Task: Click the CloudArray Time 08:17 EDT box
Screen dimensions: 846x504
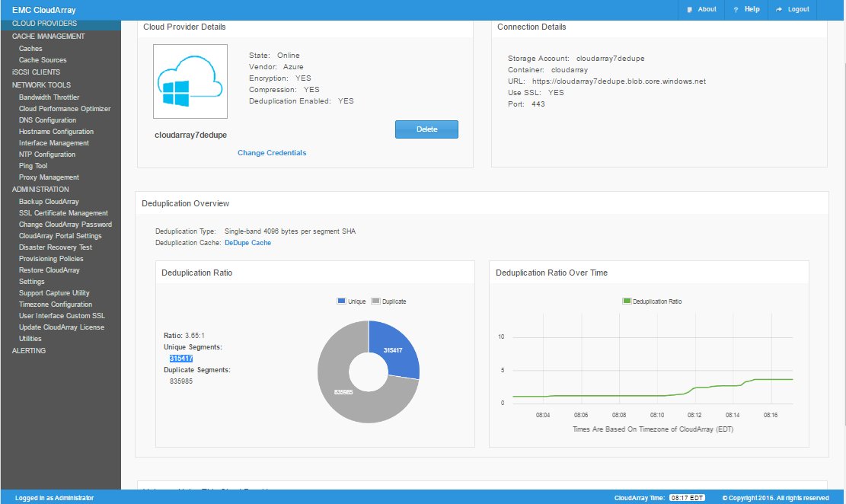Action: pyautogui.click(x=688, y=497)
